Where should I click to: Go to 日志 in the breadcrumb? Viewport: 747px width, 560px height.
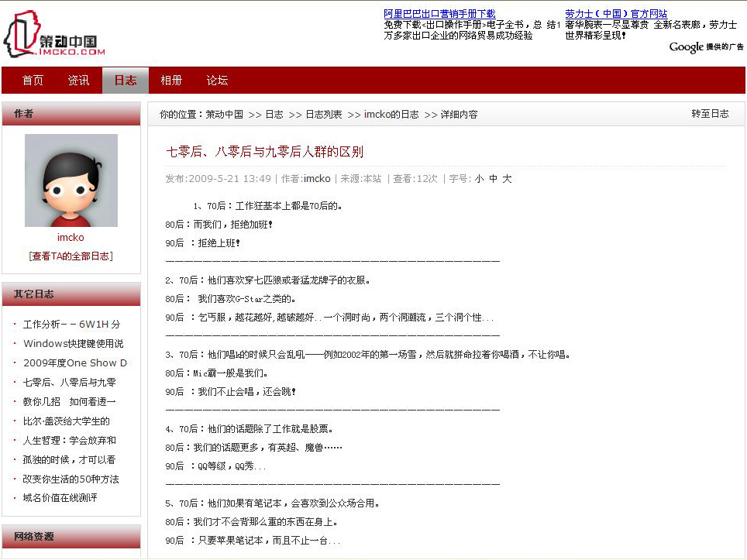pyautogui.click(x=274, y=115)
